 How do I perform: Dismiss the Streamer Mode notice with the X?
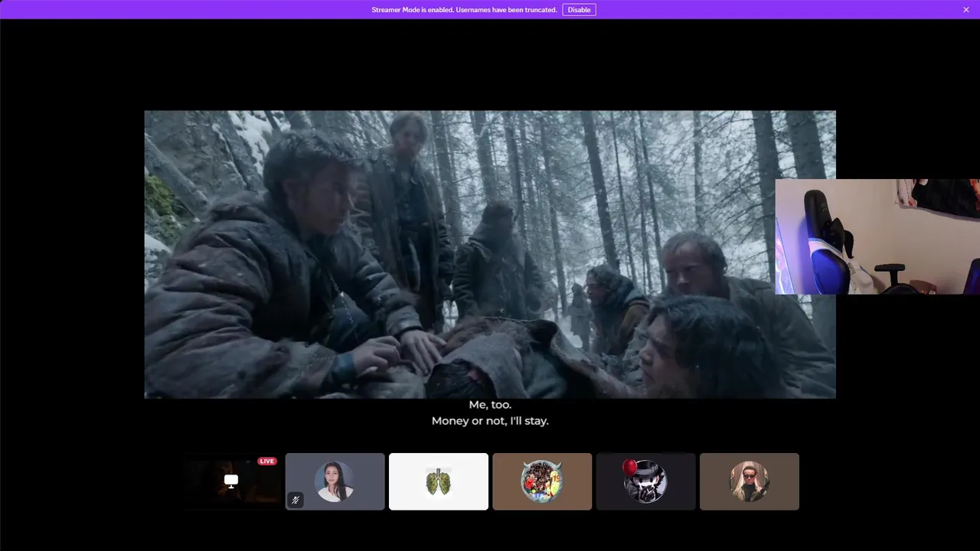tap(966, 10)
